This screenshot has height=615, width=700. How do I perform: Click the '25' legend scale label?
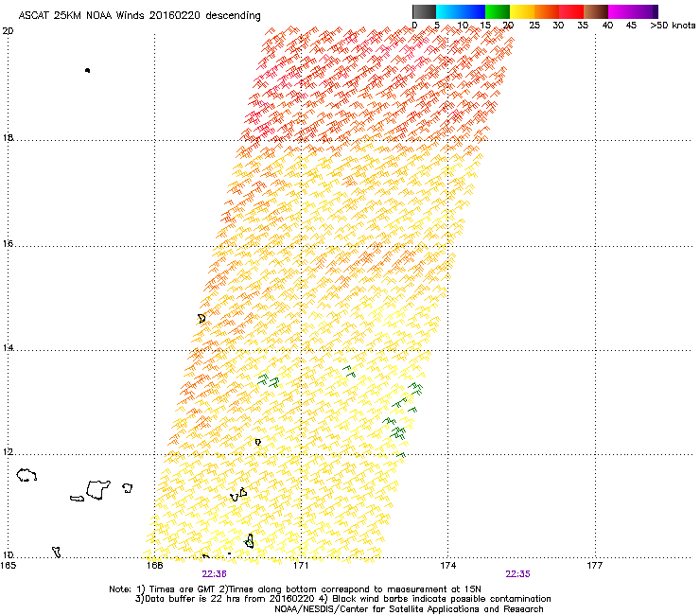pyautogui.click(x=534, y=25)
